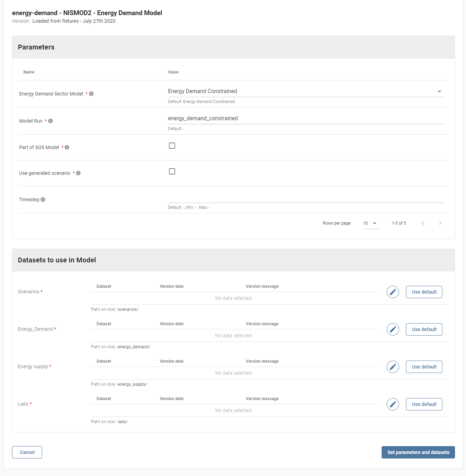The height and width of the screenshot is (476, 466).
Task: Open the edit pencil icon for Scenarios dataset
Action: (x=393, y=292)
